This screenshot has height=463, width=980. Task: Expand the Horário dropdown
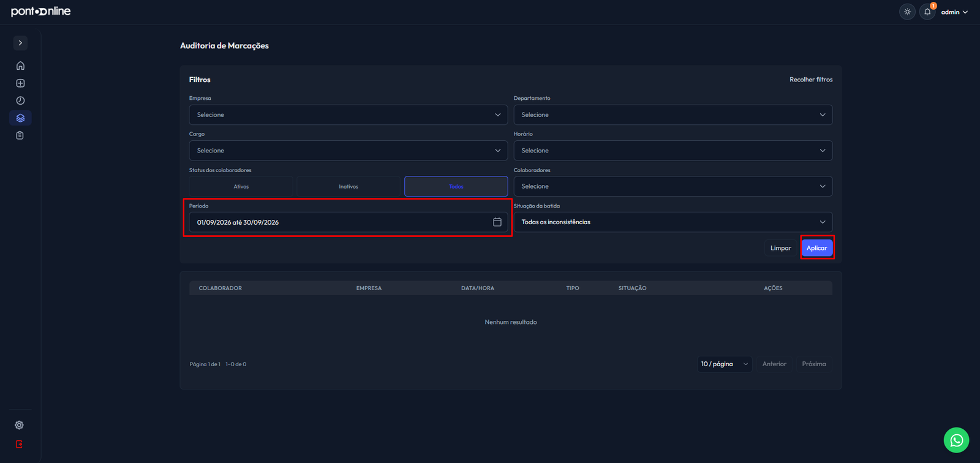[673, 151]
